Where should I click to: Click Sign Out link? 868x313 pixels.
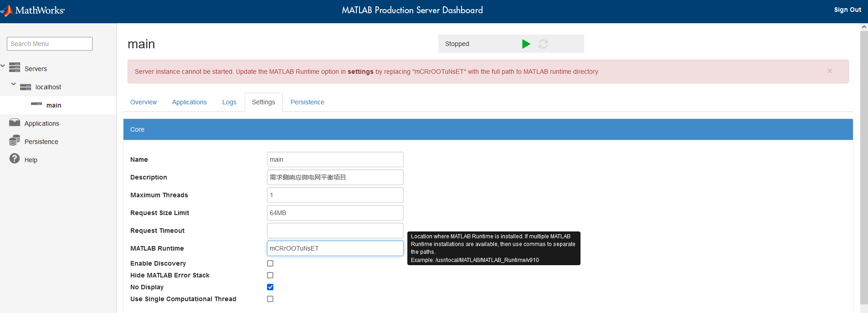coord(847,10)
